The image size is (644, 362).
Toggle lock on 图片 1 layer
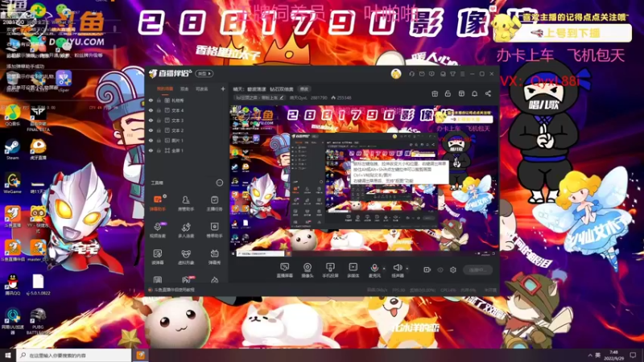pos(159,140)
